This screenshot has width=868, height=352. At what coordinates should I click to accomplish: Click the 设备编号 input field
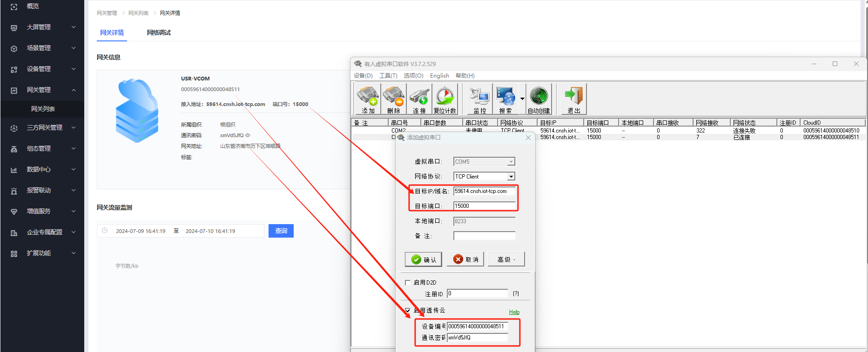(478, 326)
